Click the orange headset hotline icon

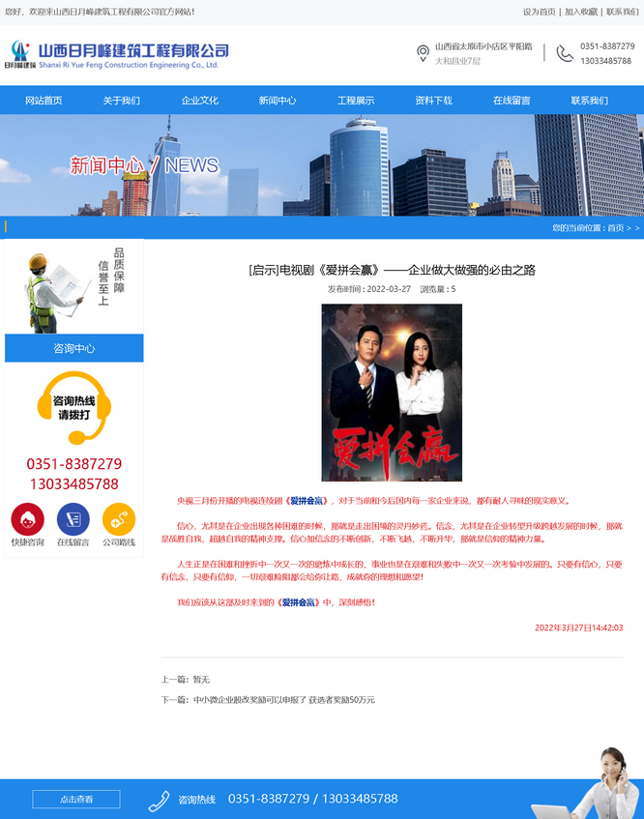pyautogui.click(x=73, y=407)
